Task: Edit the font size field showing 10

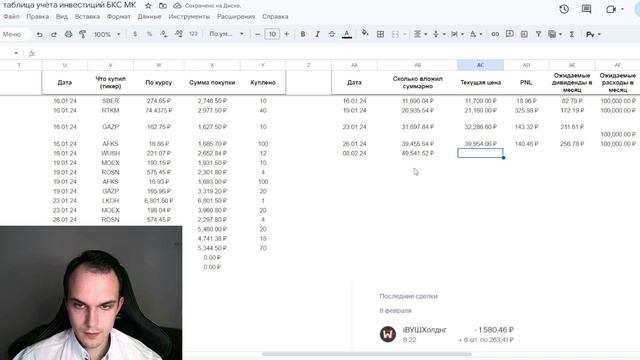Action: (x=272, y=34)
